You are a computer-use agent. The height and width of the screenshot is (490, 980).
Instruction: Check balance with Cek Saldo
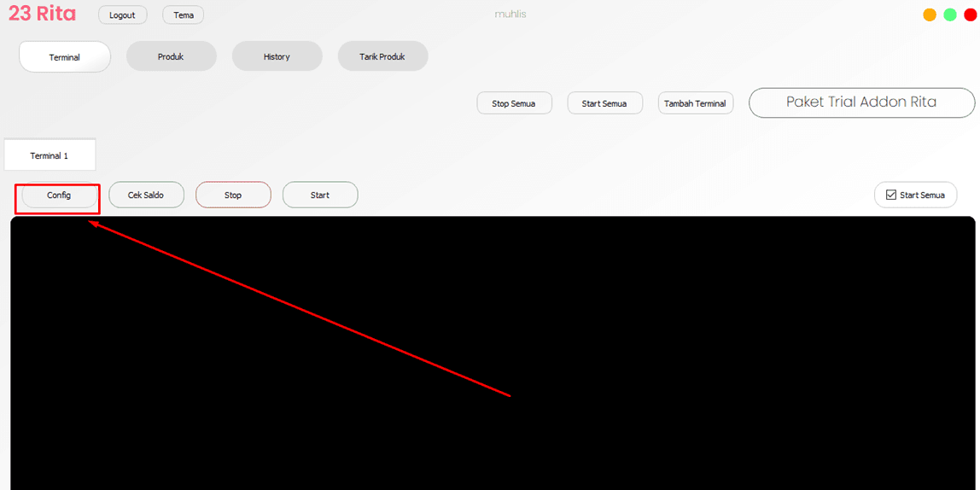[146, 195]
